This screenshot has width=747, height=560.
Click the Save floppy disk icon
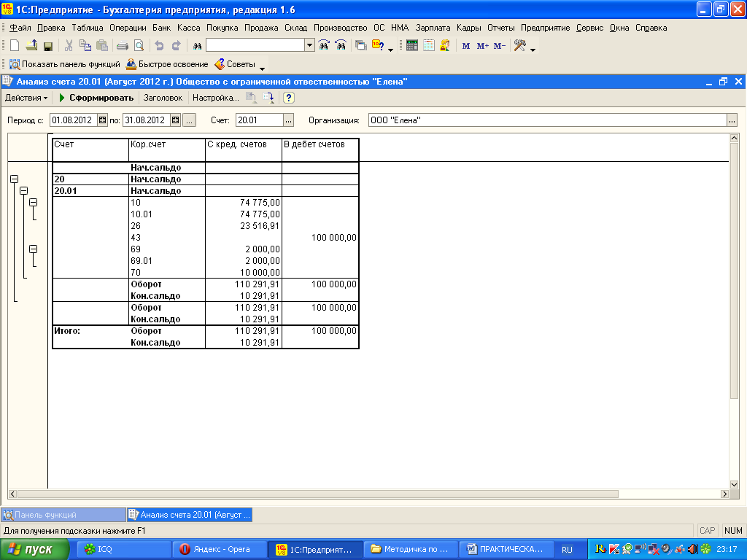pyautogui.click(x=47, y=46)
